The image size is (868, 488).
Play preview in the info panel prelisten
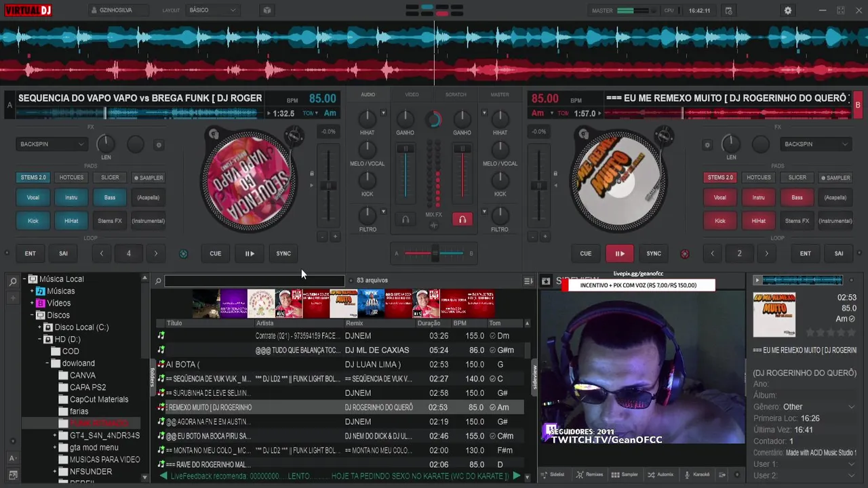point(757,280)
